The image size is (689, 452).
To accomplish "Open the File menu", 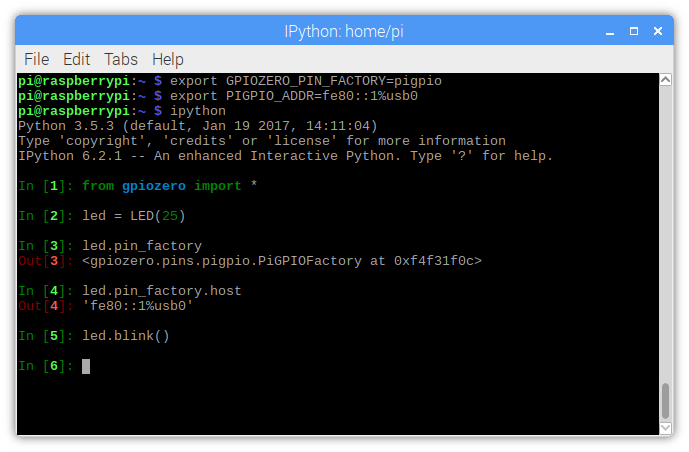I will tap(36, 59).
